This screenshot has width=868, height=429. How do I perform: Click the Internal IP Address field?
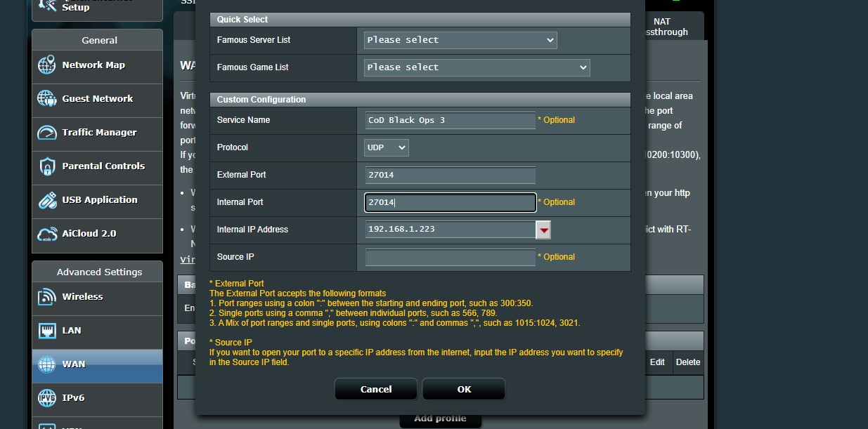pyautogui.click(x=450, y=230)
